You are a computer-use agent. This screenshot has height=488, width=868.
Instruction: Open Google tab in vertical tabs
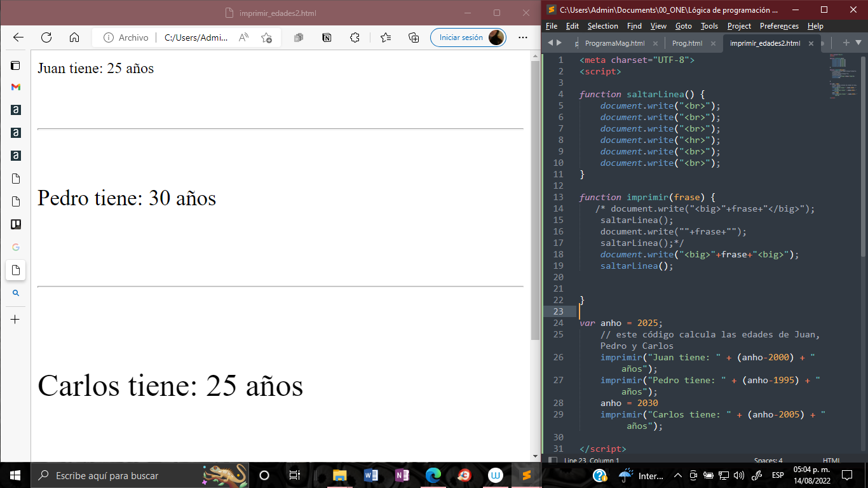click(16, 247)
